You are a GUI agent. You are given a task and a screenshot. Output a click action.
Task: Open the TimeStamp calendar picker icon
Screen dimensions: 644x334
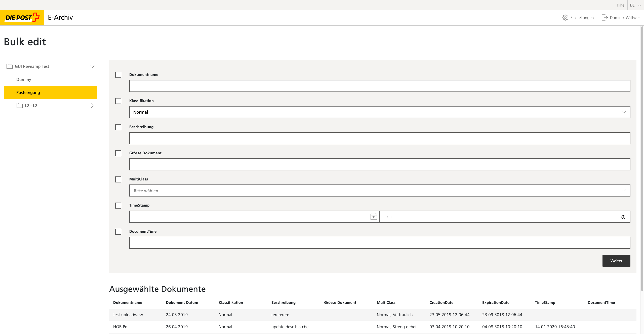(374, 217)
